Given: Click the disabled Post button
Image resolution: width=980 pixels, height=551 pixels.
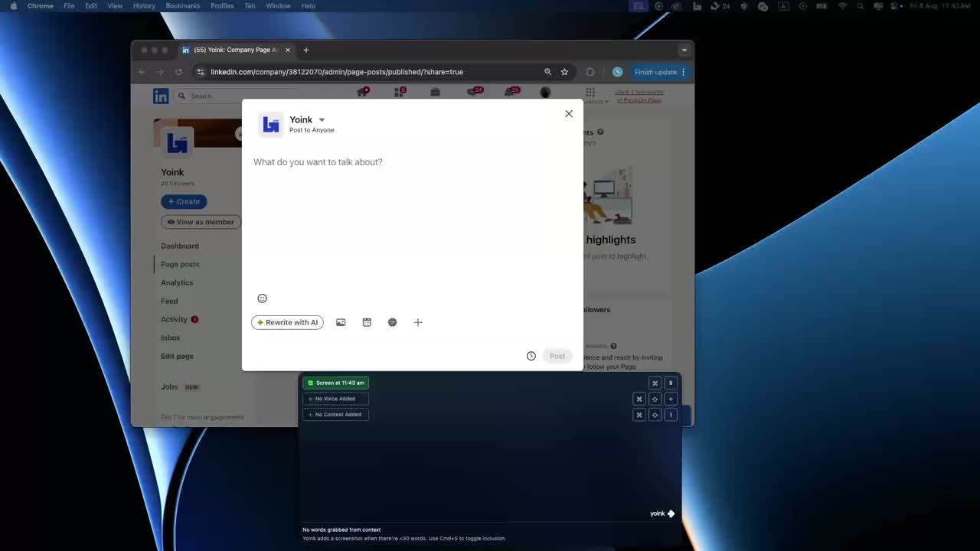Looking at the screenshot, I should click(x=557, y=356).
